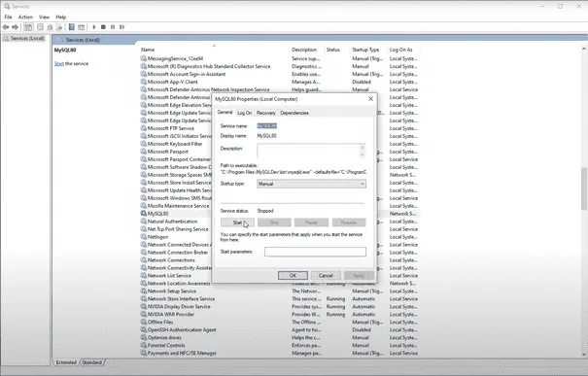Click the list scroll-up arrow

(x=584, y=49)
